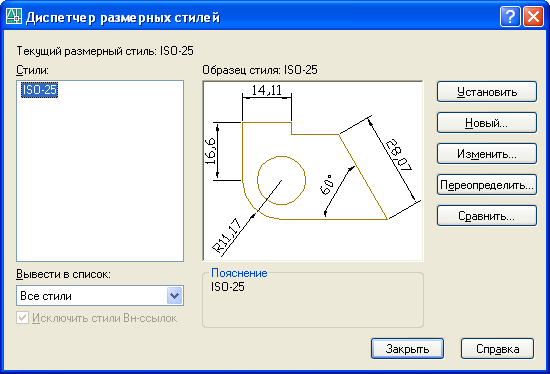The height and width of the screenshot is (374, 550).
Task: Click the Пояснение description ISO-25 text
Action: [x=228, y=287]
